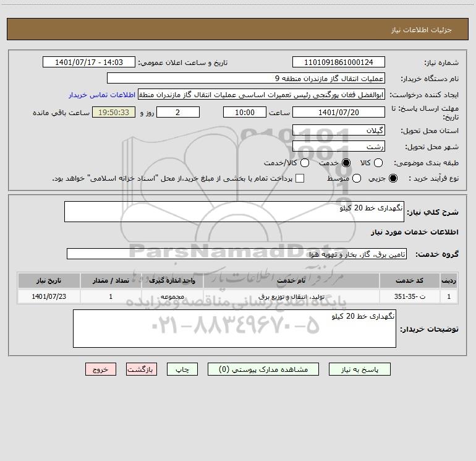Click the delivery province field گیلان
Screen dimensions: 476x461
339,130
